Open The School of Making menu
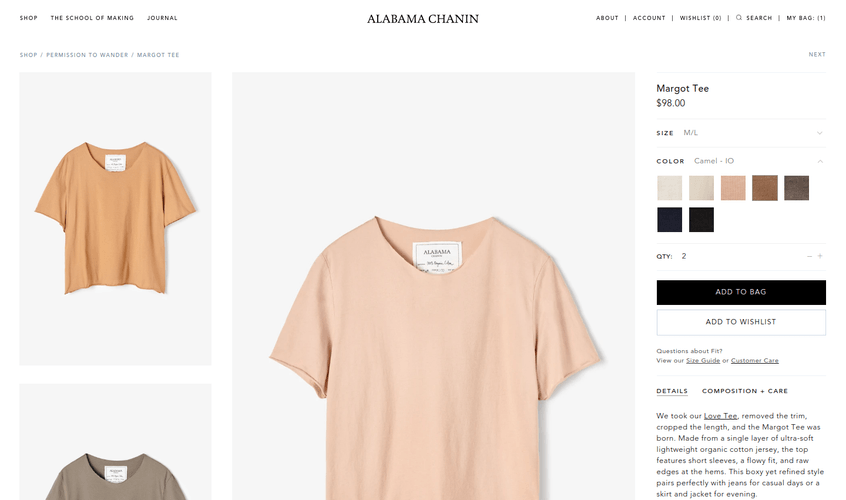 (92, 18)
